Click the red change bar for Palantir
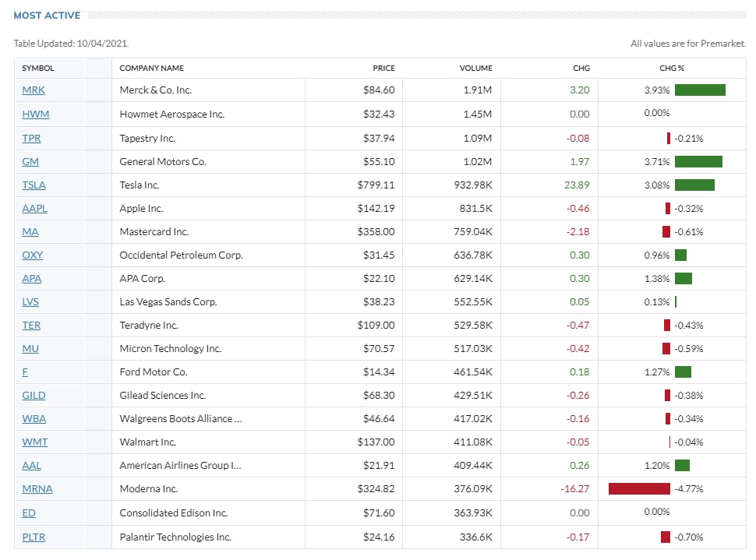This screenshot has height=560, width=756. coord(666,537)
